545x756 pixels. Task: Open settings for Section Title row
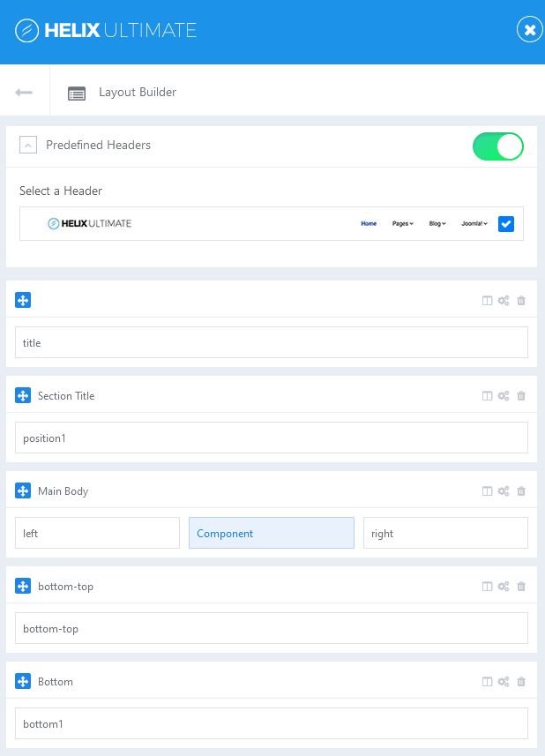pos(504,396)
